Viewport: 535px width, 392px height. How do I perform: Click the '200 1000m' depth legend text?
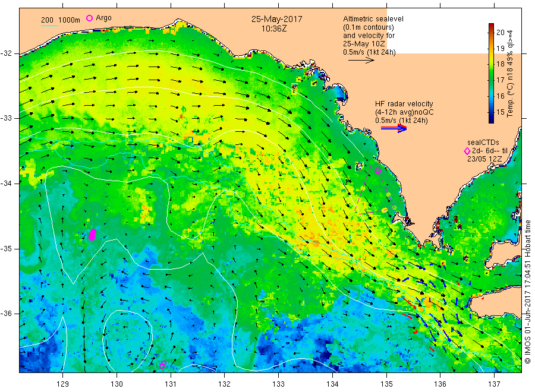61,20
